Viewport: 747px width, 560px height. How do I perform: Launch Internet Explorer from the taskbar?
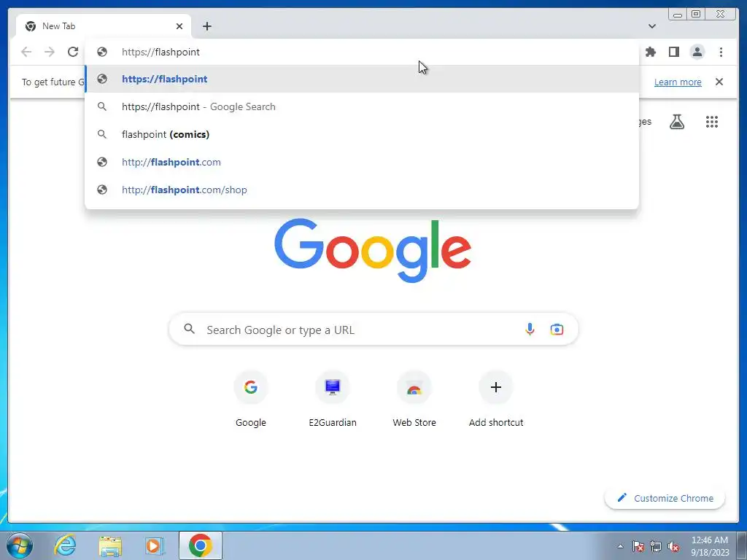pos(65,545)
